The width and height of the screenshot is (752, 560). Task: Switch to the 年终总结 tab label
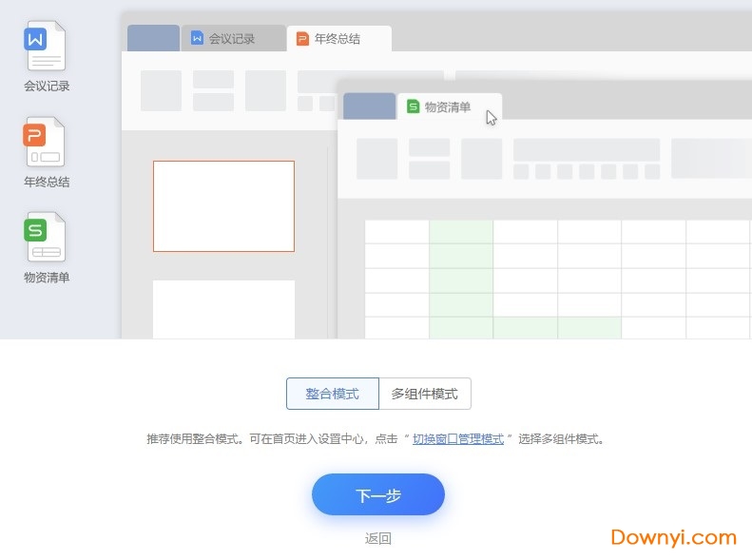click(337, 39)
